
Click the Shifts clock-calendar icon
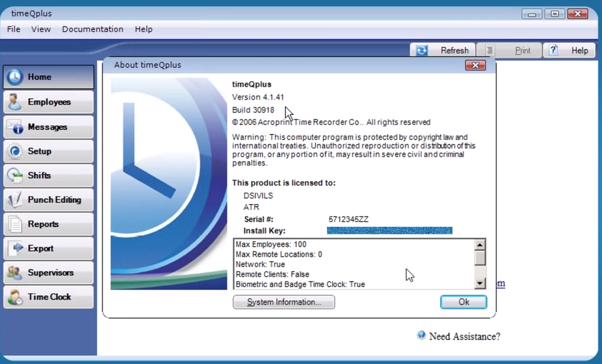[14, 175]
